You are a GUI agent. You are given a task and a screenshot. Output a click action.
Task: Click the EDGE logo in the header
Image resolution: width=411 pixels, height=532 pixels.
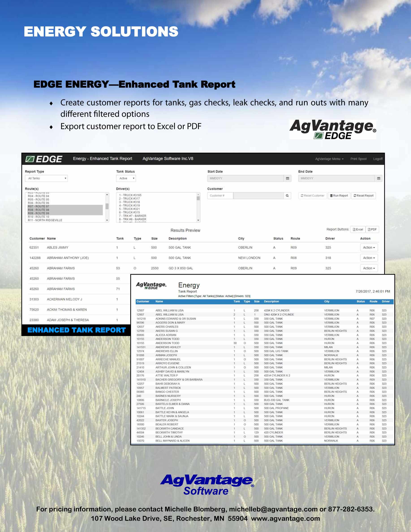(44, 159)
